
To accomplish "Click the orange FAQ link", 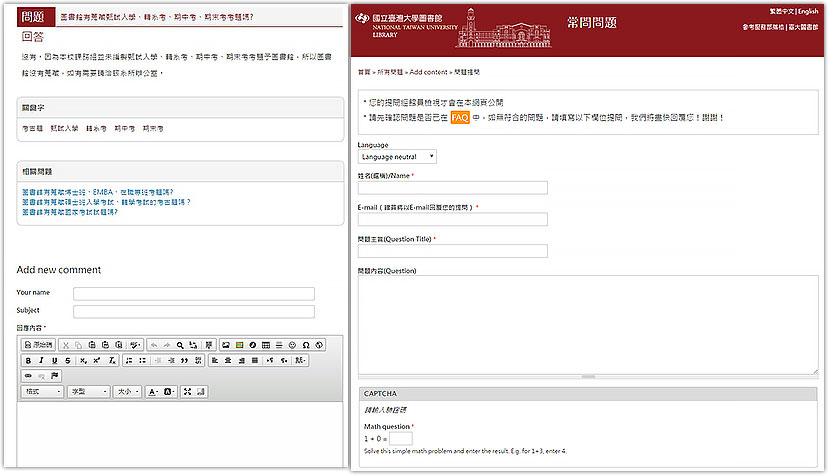I will 460,117.
